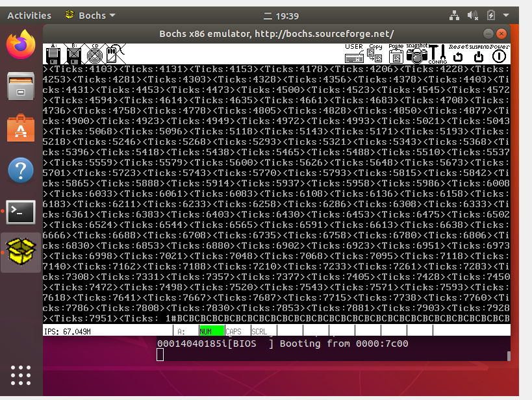The height and width of the screenshot is (400, 532).
Task: Take a snapshot with the camera icon
Action: click(417, 54)
